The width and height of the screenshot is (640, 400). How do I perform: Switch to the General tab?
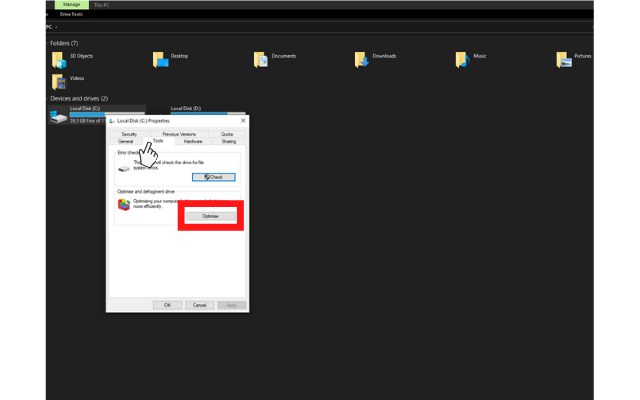point(126,141)
